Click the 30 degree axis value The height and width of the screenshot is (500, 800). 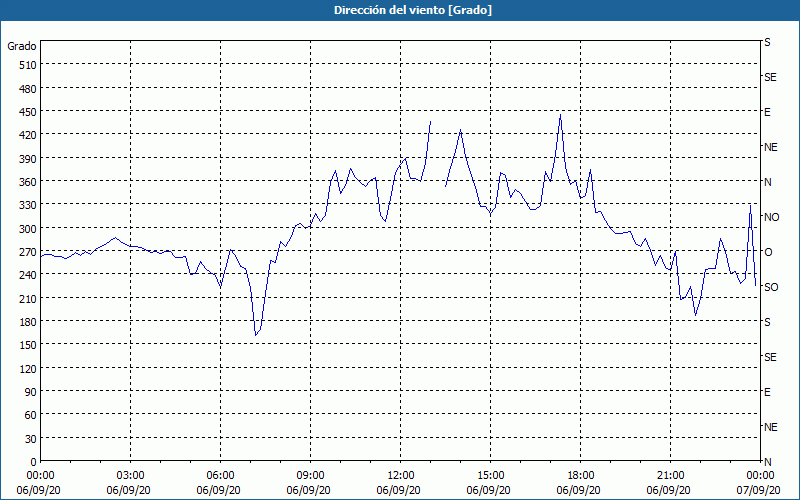pyautogui.click(x=31, y=439)
